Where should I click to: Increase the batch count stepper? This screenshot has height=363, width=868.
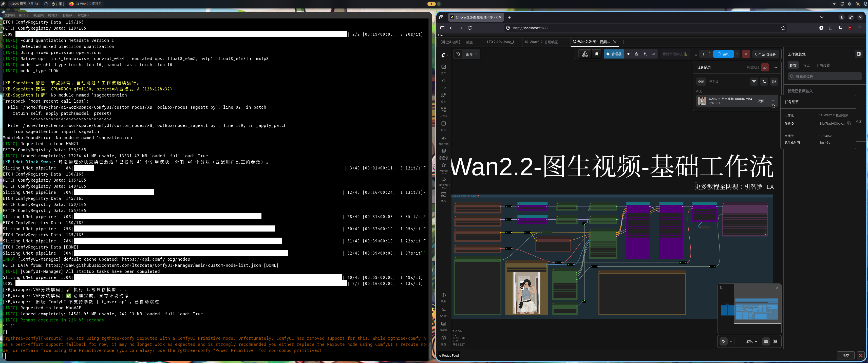(710, 52)
